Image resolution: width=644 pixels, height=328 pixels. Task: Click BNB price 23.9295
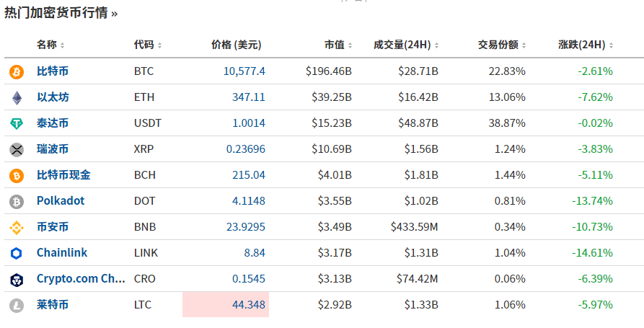click(246, 226)
